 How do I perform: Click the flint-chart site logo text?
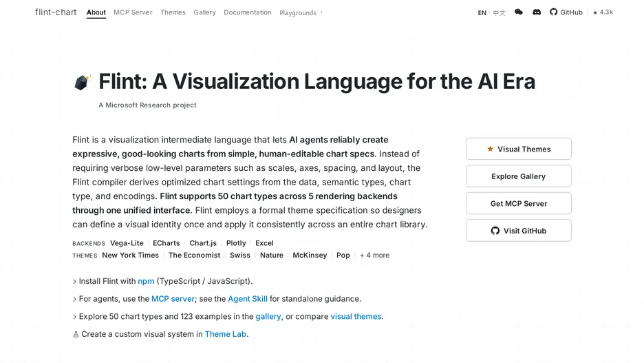pyautogui.click(x=56, y=12)
